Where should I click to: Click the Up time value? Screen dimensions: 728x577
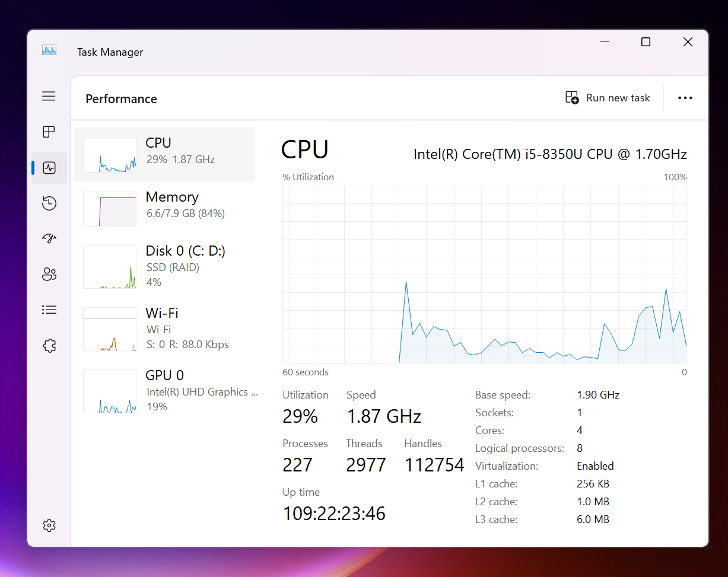334,512
